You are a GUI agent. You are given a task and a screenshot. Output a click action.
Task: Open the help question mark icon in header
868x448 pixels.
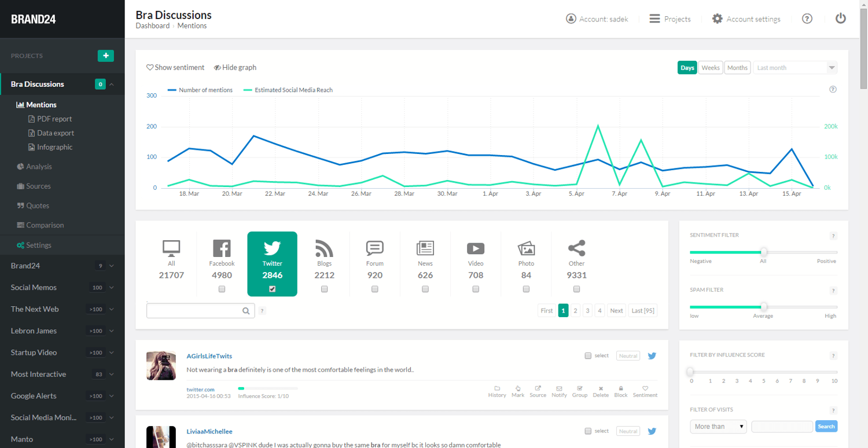point(807,19)
